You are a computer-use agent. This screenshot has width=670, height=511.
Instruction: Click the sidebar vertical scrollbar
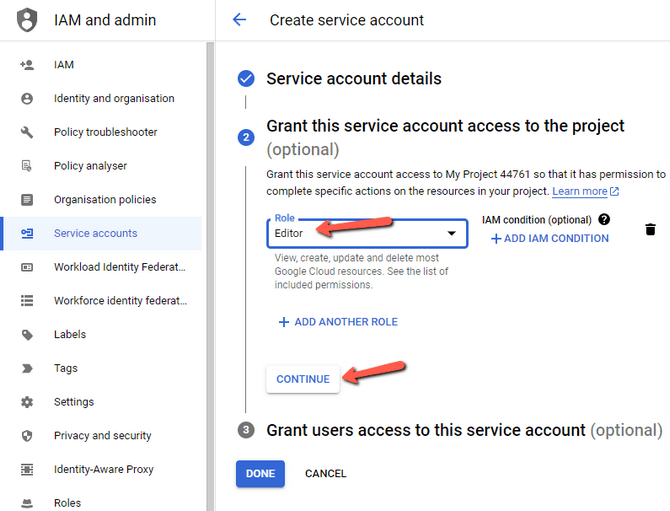point(210,276)
